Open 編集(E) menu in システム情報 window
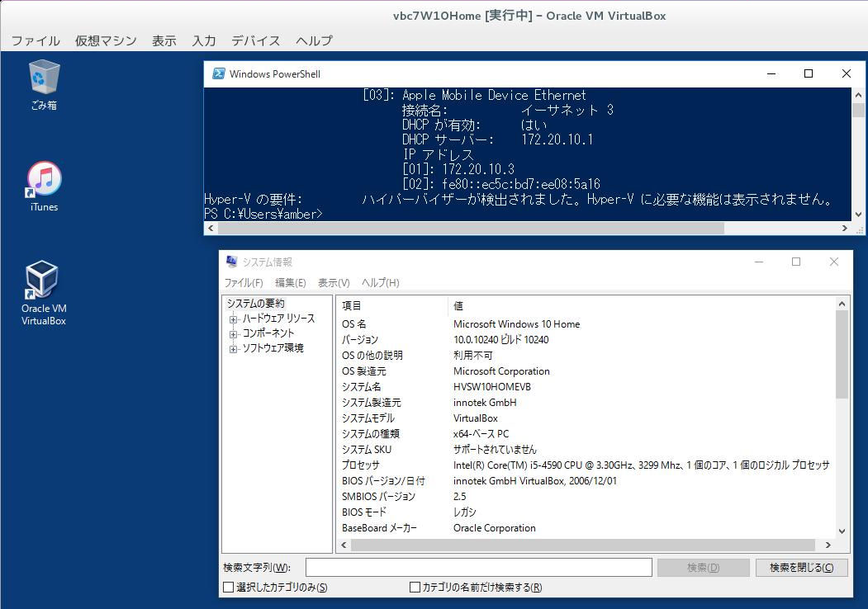The width and height of the screenshot is (868, 609). pyautogui.click(x=291, y=283)
